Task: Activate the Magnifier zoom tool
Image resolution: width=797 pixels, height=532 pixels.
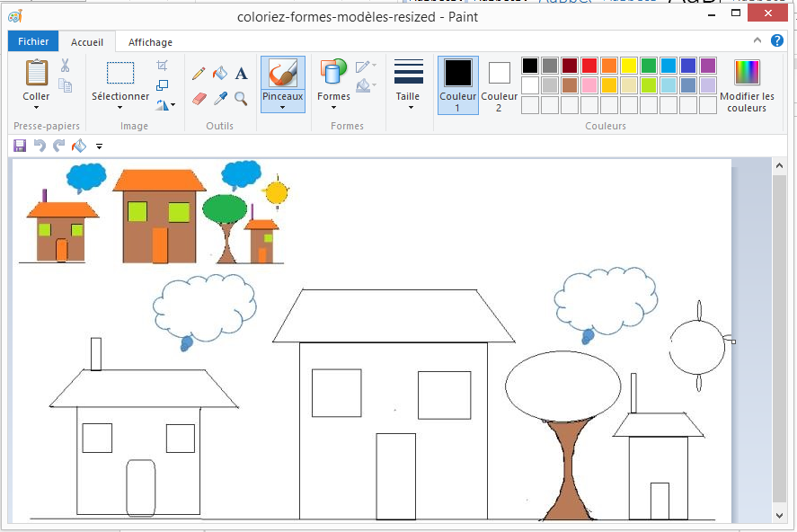Action: point(241,98)
